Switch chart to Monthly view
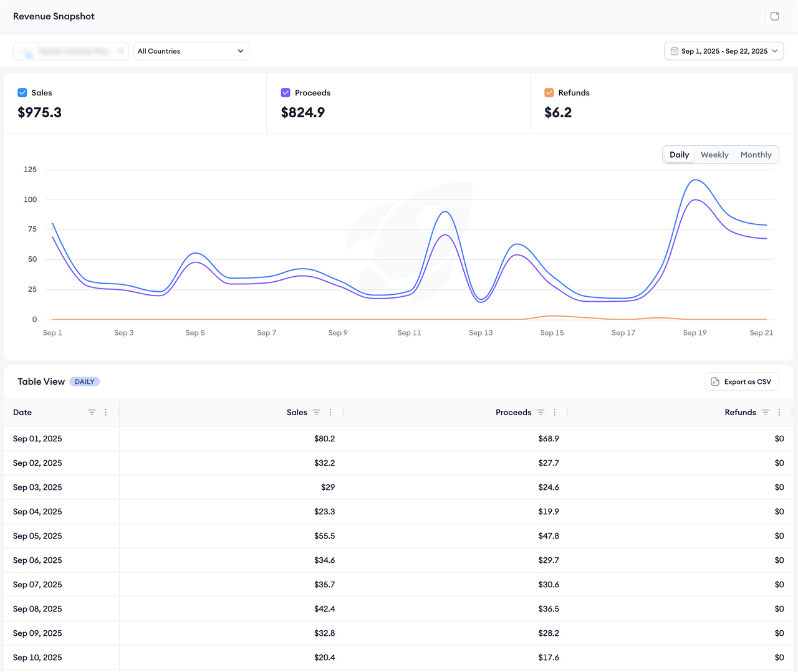This screenshot has width=798, height=672. [x=756, y=155]
